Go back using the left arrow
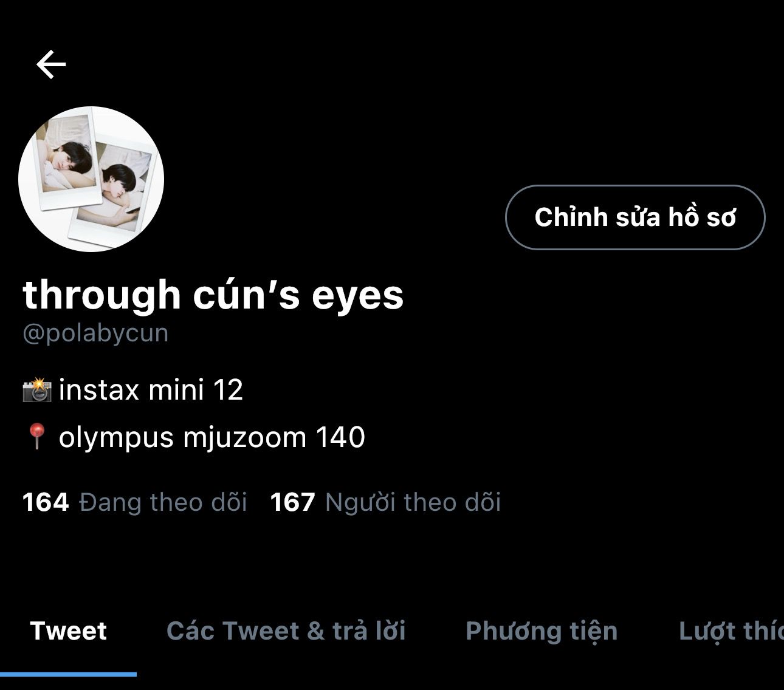Screen dimensions: 784x690 pyautogui.click(x=51, y=64)
